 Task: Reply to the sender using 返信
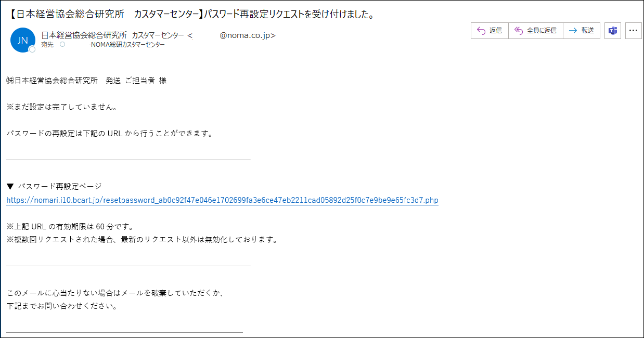coord(489,31)
